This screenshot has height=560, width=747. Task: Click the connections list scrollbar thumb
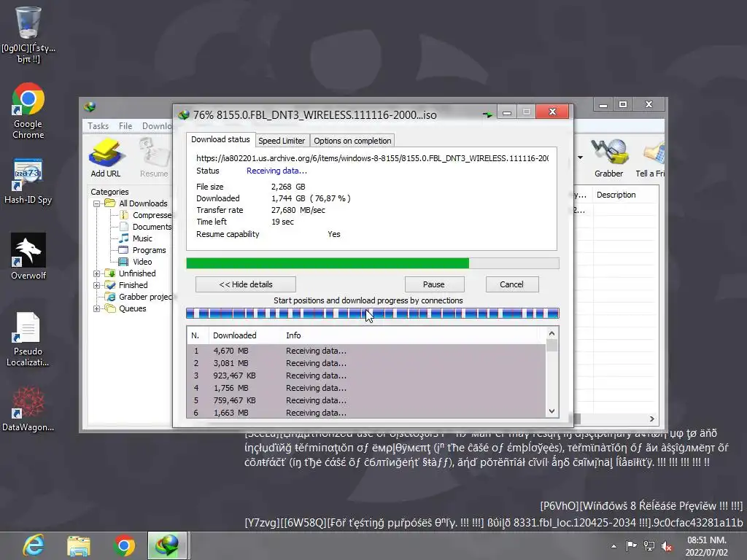[551, 345]
